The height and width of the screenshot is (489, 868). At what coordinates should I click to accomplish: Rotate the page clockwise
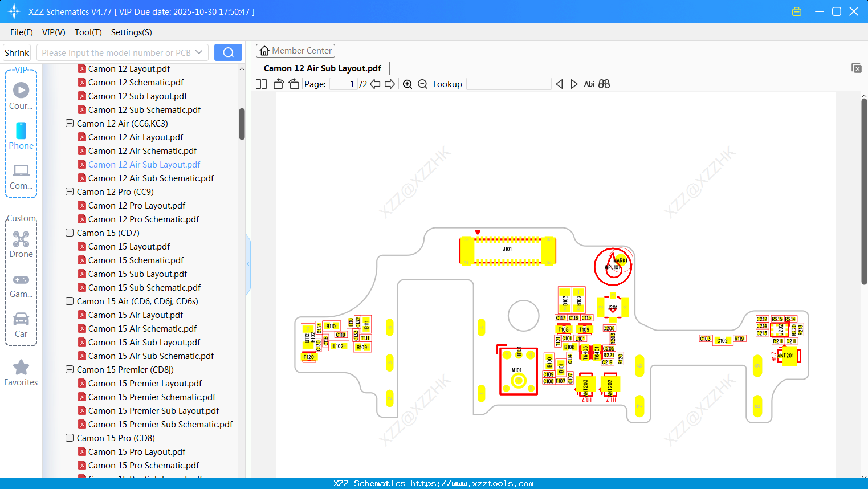(x=294, y=84)
